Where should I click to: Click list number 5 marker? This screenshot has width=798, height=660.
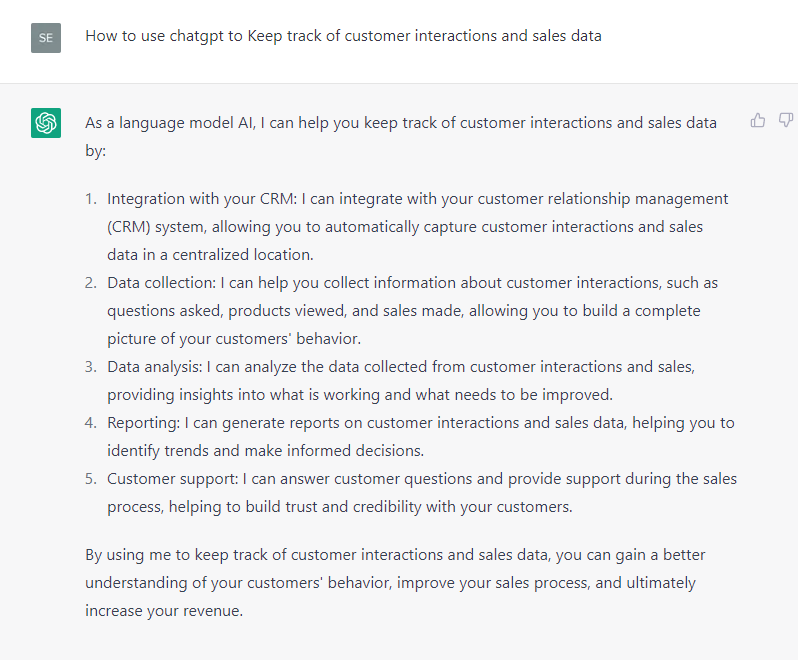coord(91,479)
